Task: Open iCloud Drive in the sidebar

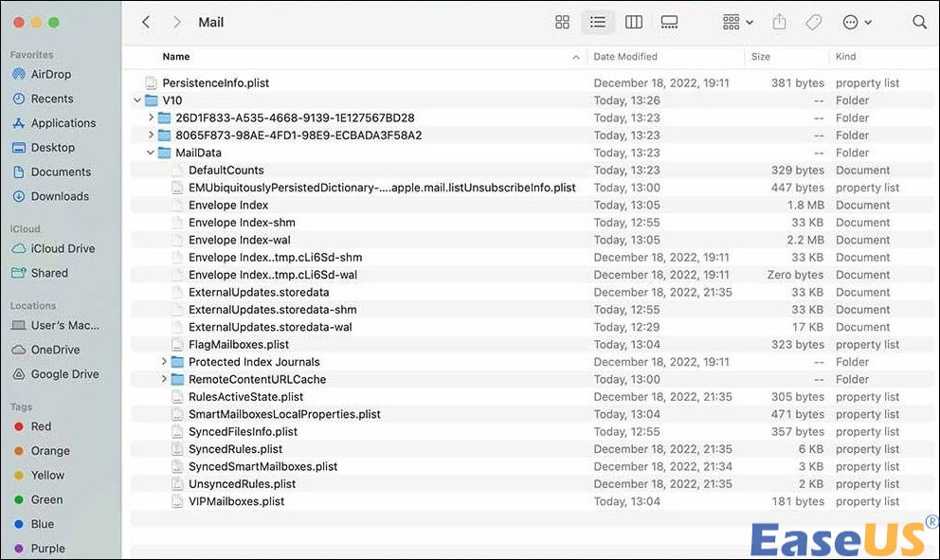Action: tap(63, 248)
